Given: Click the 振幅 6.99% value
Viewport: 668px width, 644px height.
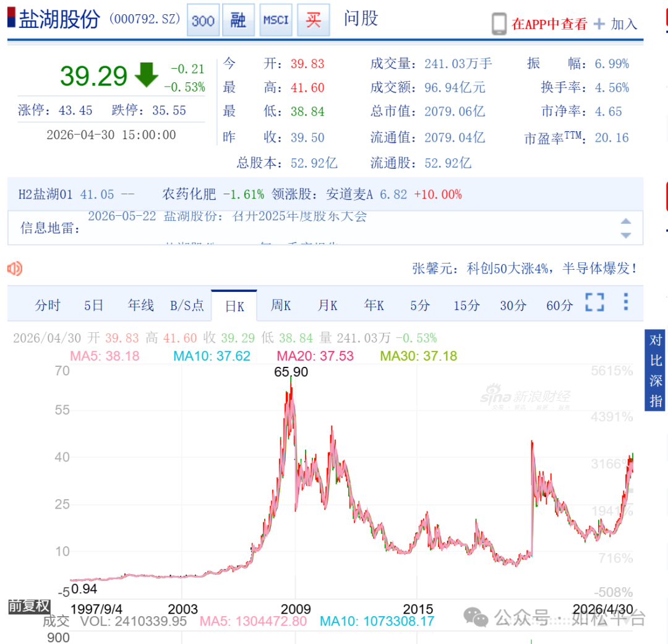Looking at the screenshot, I should 612,64.
